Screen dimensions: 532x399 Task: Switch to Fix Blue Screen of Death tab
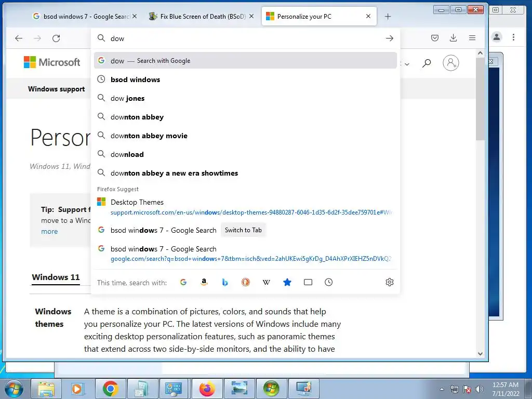pos(200,16)
